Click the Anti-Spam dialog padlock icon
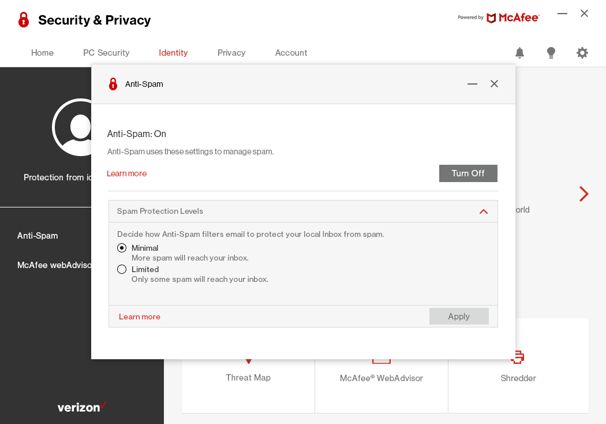Viewport: 606px width, 424px height. click(x=113, y=84)
